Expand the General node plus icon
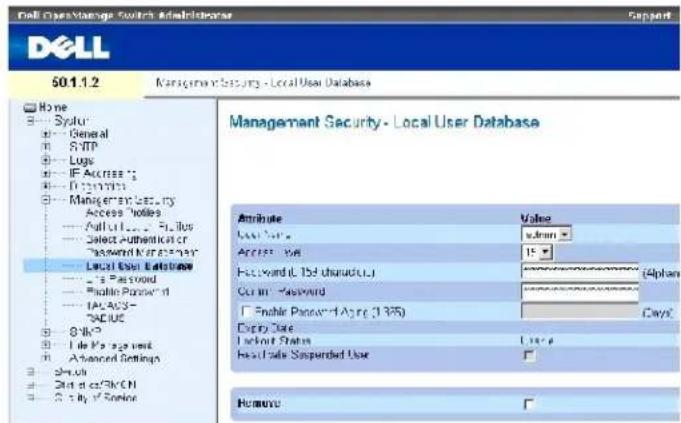The image size is (681, 423). (x=46, y=134)
